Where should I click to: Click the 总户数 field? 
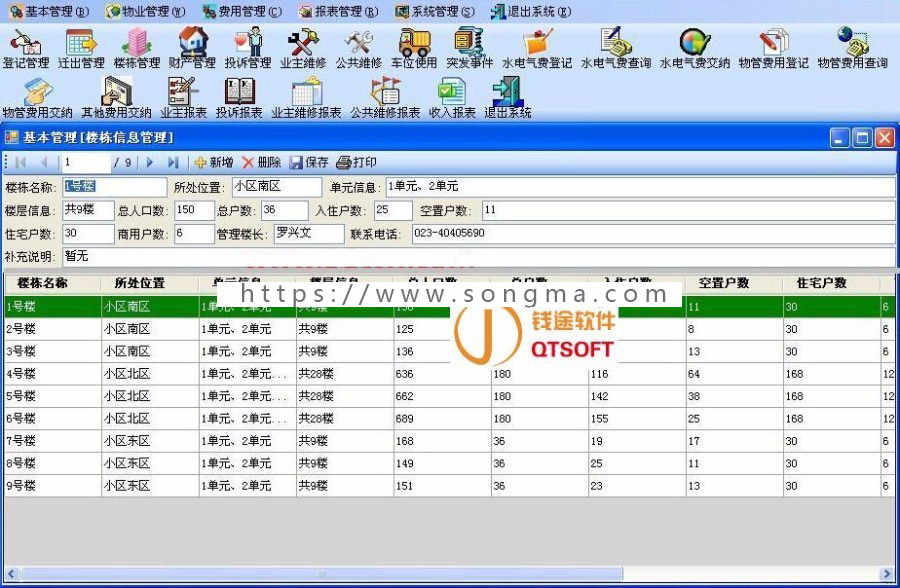point(285,210)
